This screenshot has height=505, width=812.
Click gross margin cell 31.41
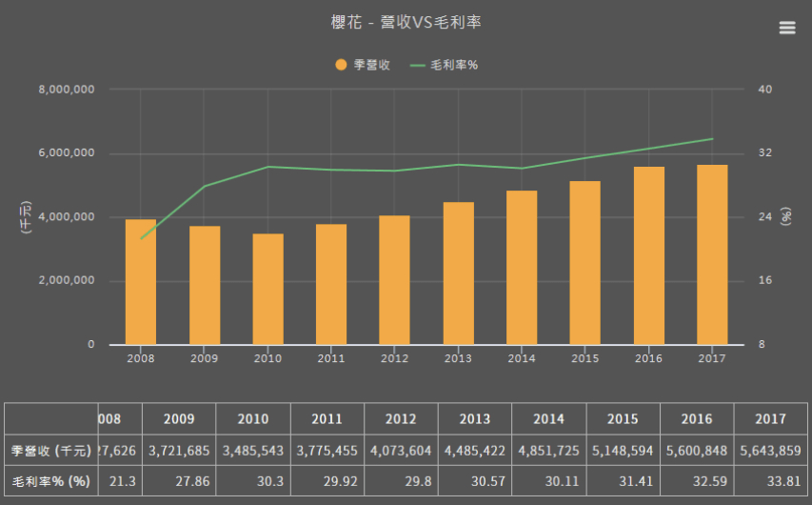[x=623, y=481]
